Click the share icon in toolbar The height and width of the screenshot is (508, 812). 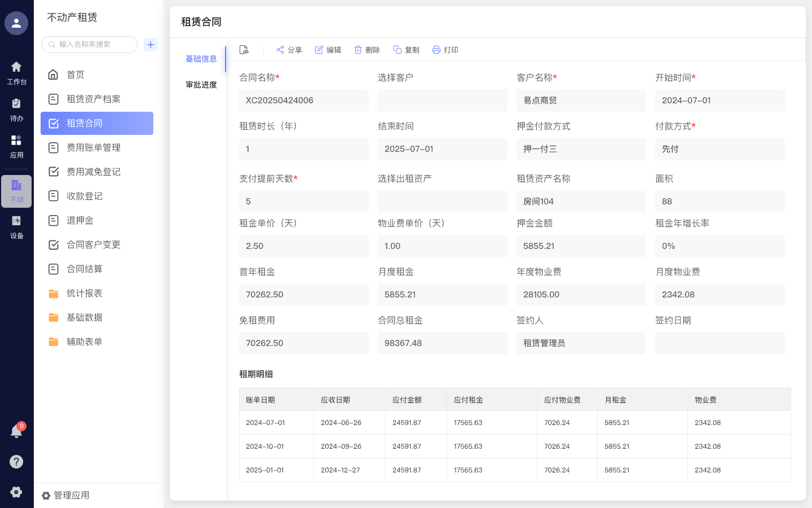pyautogui.click(x=280, y=50)
